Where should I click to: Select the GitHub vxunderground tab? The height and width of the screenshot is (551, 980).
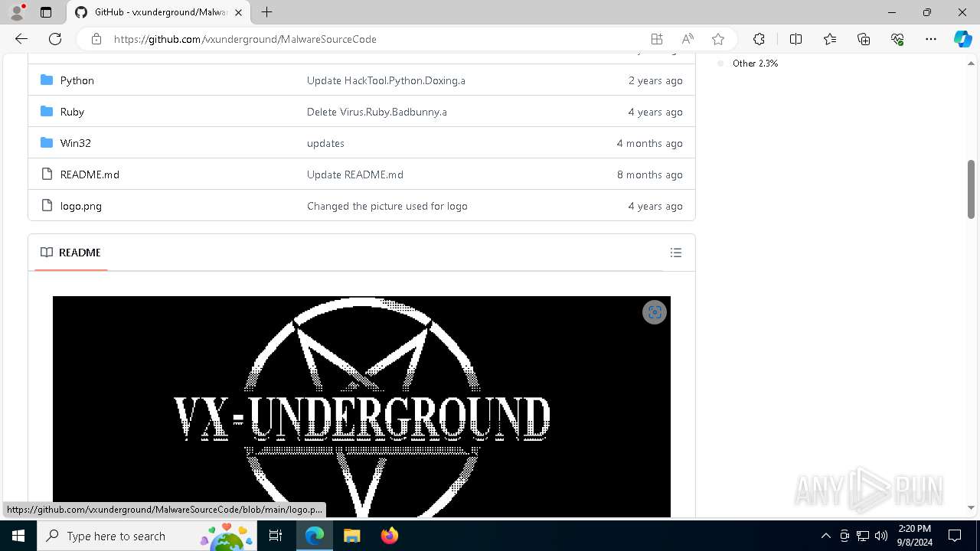click(159, 12)
